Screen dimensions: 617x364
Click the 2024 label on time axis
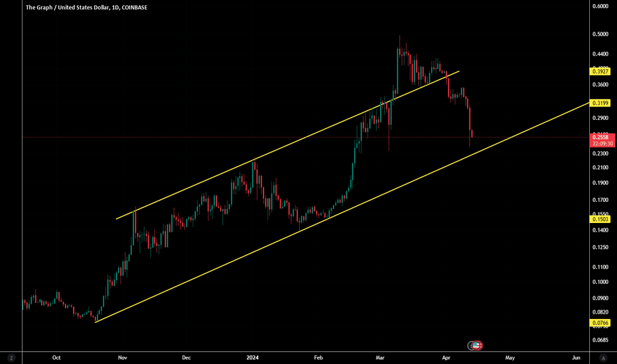click(x=252, y=357)
